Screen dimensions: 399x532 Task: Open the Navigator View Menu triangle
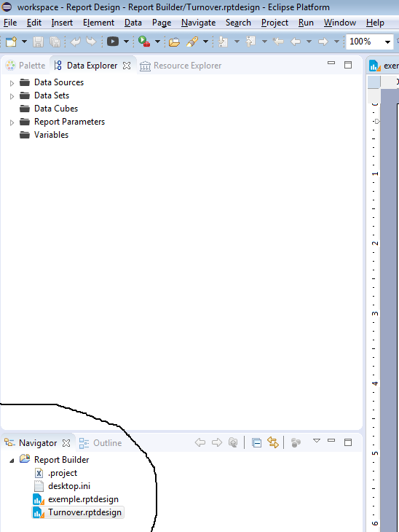pyautogui.click(x=316, y=441)
